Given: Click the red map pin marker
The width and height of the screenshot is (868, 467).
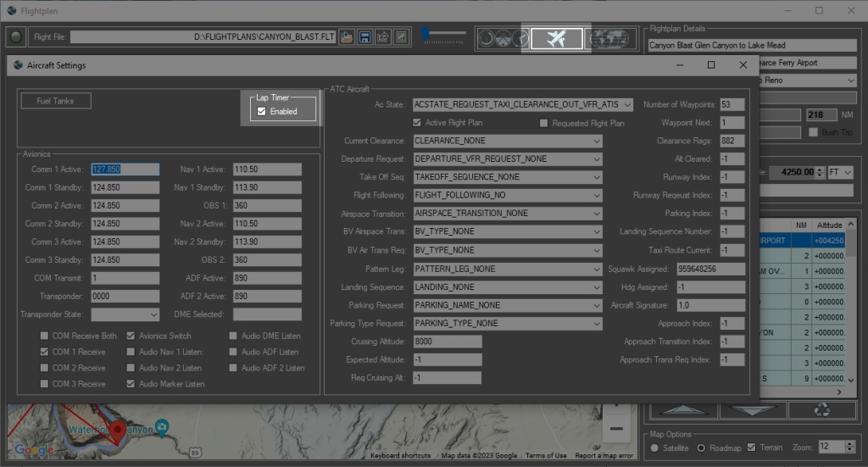Looking at the screenshot, I should (x=117, y=431).
